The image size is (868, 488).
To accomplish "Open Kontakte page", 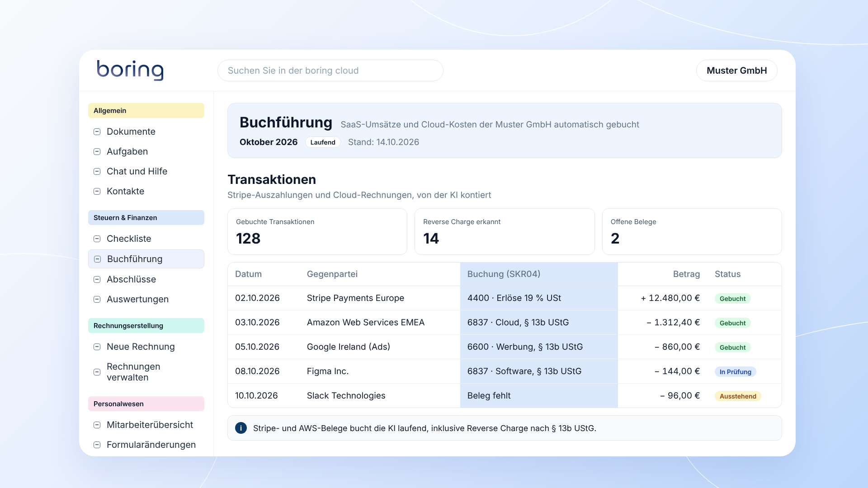I will pos(146,191).
